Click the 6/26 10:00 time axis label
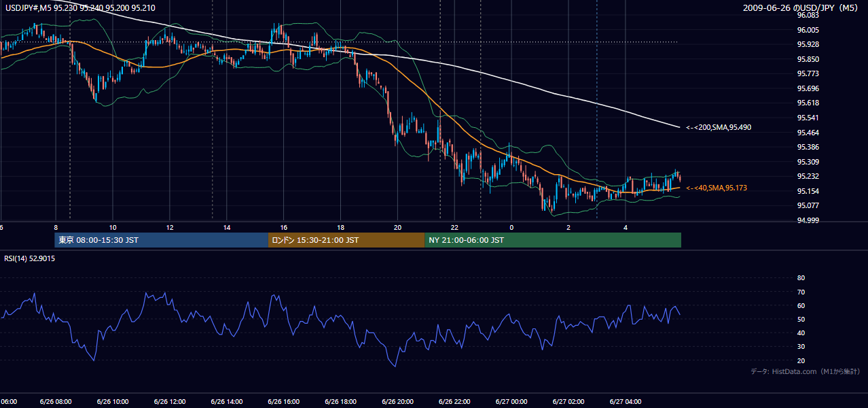 point(112,401)
